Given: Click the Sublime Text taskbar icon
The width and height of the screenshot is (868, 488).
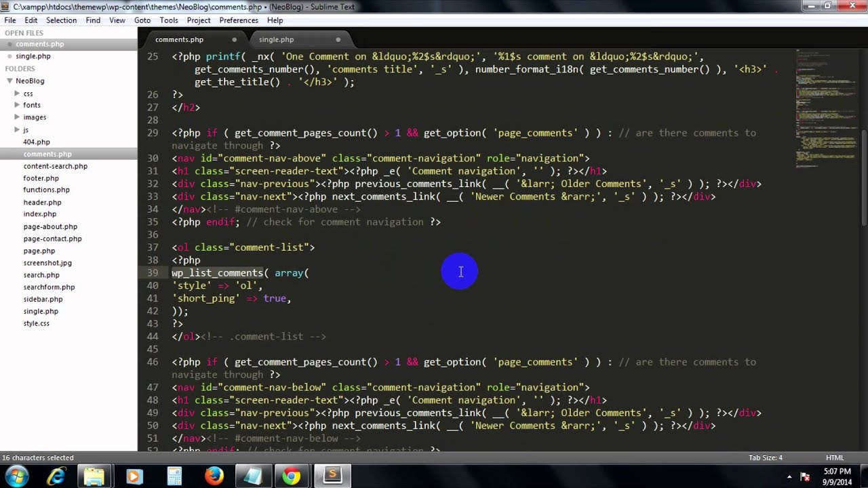Looking at the screenshot, I should point(332,476).
